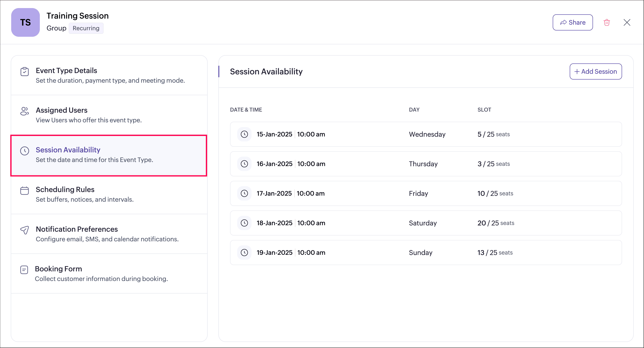
Task: Click the Event Type Details clipboard icon
Action: coord(24,72)
